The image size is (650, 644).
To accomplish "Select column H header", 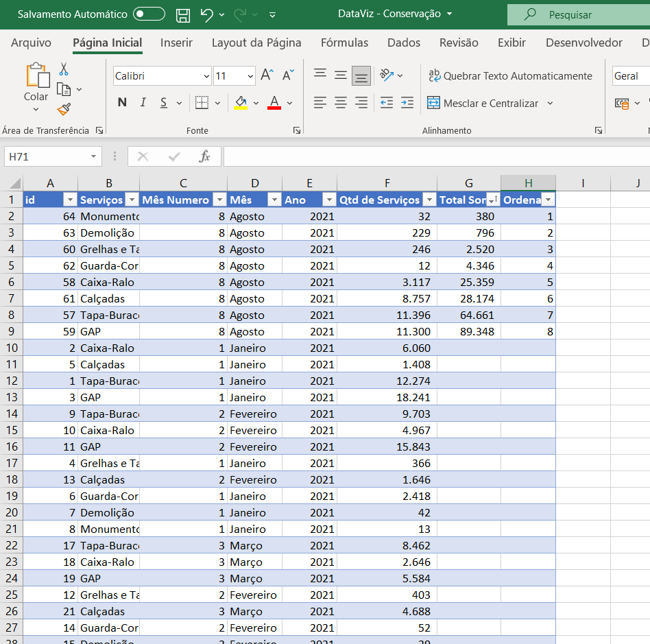I will pyautogui.click(x=528, y=183).
